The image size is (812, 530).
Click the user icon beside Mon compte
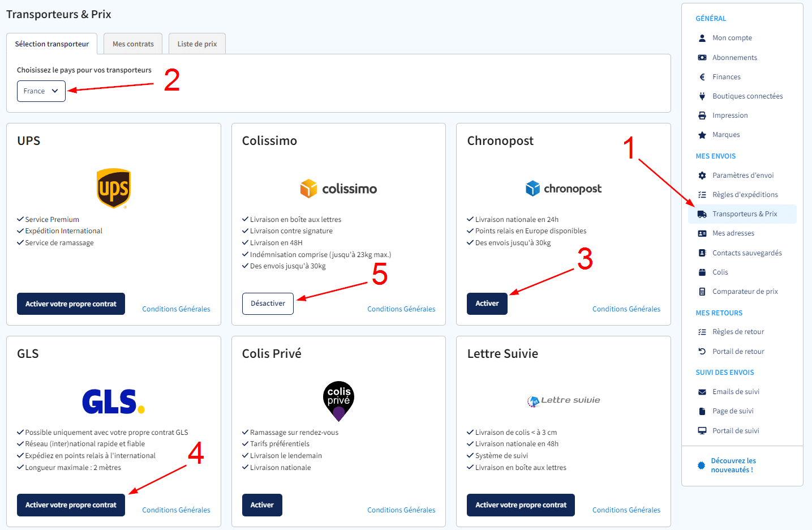(702, 38)
